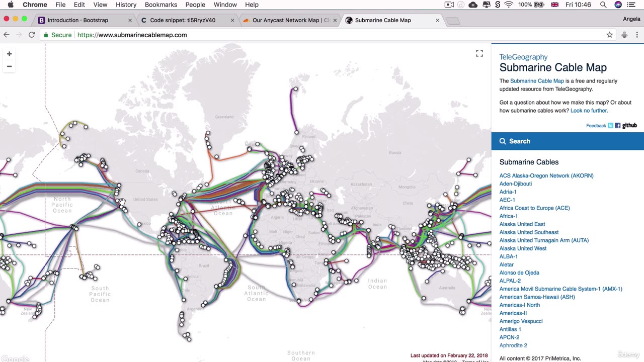Open the Chrome File menu
The image size is (644, 362).
tap(60, 5)
